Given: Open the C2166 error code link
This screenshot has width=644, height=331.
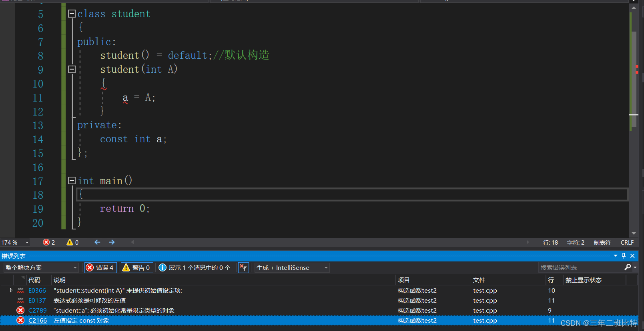Looking at the screenshot, I should (x=38, y=321).
